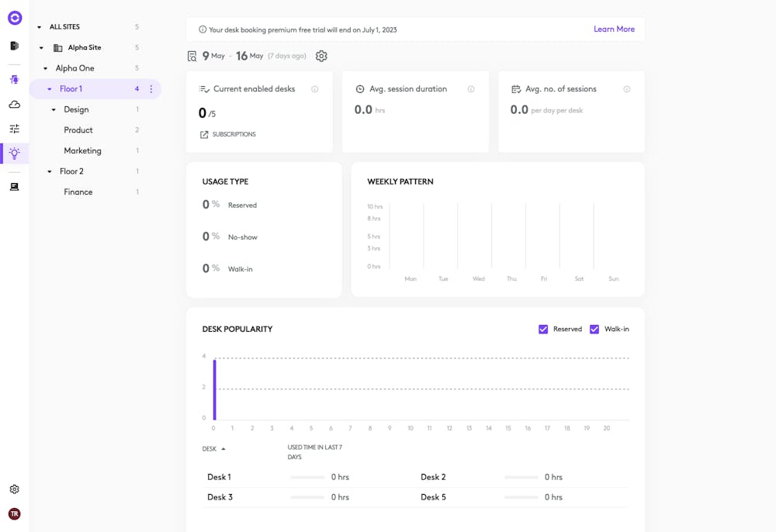Uncheck the Reserved checkbox in Desk Popularity
Image resolution: width=776 pixels, height=532 pixels.
[x=543, y=329]
